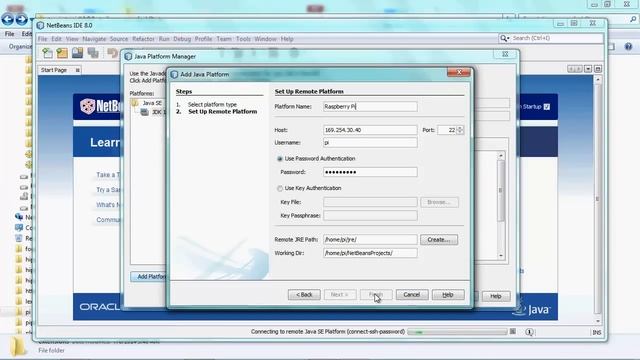
Task: Open the Tools menu
Action: pyautogui.click(x=243, y=39)
